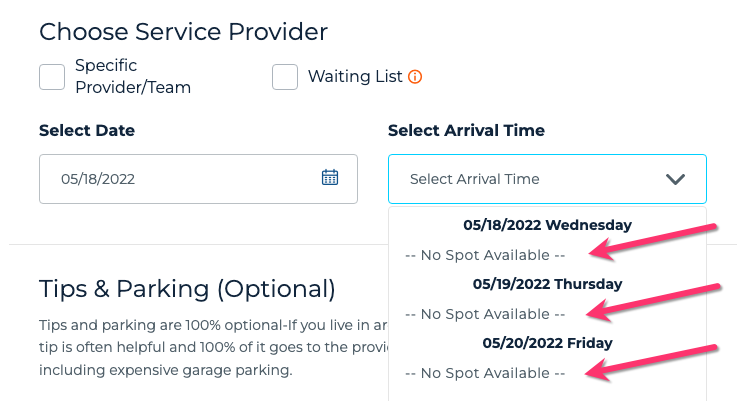Choose No Spot Available under Thursday
This screenshot has width=742, height=401.
485,314
